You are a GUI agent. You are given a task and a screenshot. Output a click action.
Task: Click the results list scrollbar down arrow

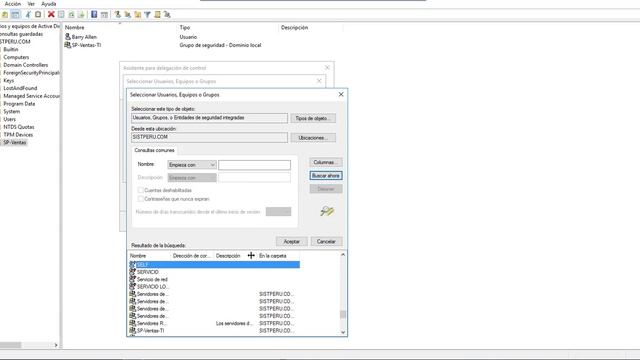(343, 332)
